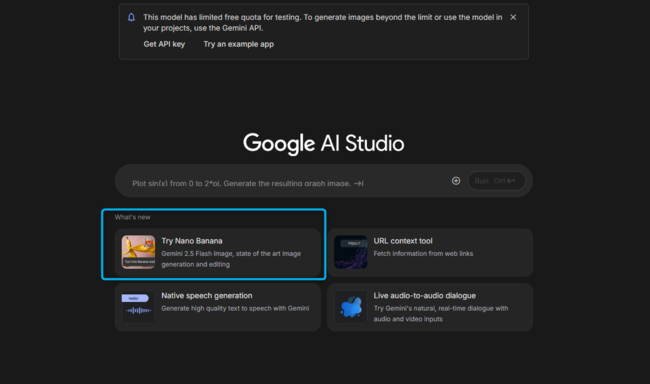Click the blue blob dialogue thumbnail
This screenshot has width=650, height=384.
click(351, 307)
